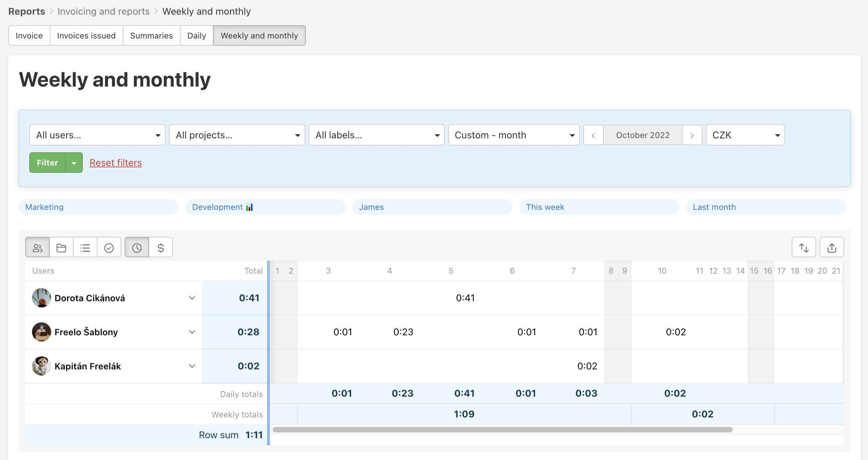Open the All users dropdown
Viewport: 868px width, 460px height.
pos(97,136)
